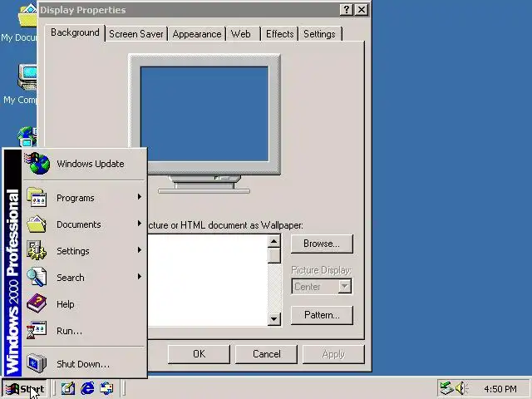
Task: Expand the Settings submenu arrow
Action: click(x=140, y=250)
